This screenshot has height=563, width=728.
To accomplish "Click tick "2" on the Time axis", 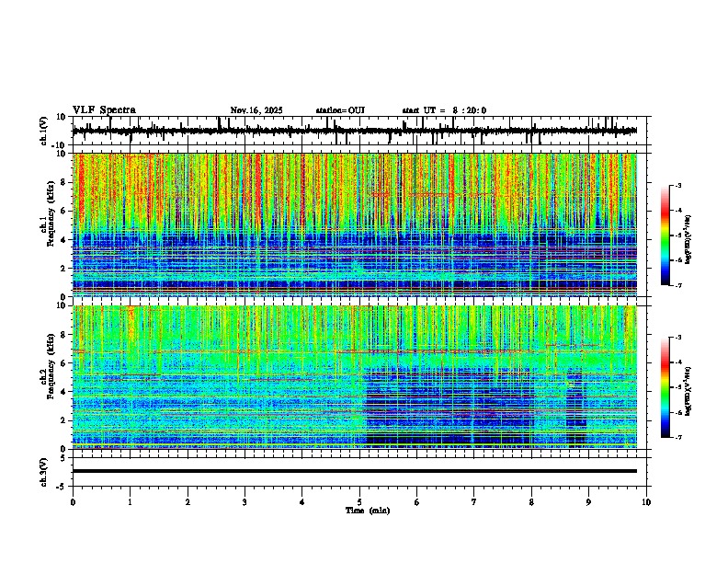I will [188, 502].
